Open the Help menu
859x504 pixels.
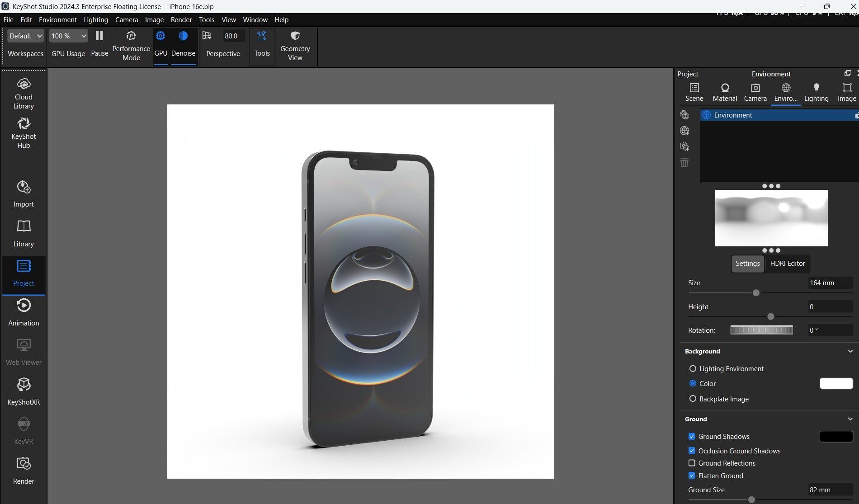[281, 20]
